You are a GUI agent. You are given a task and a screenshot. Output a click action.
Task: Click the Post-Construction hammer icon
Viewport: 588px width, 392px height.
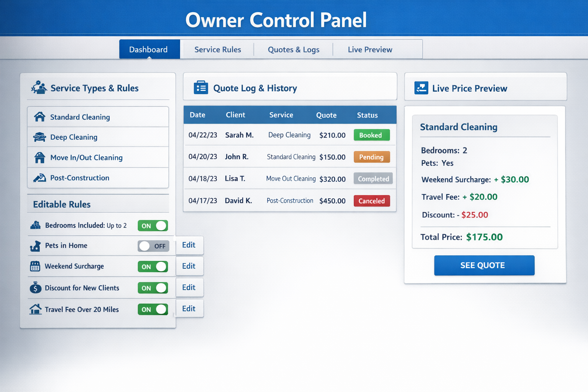tap(39, 178)
